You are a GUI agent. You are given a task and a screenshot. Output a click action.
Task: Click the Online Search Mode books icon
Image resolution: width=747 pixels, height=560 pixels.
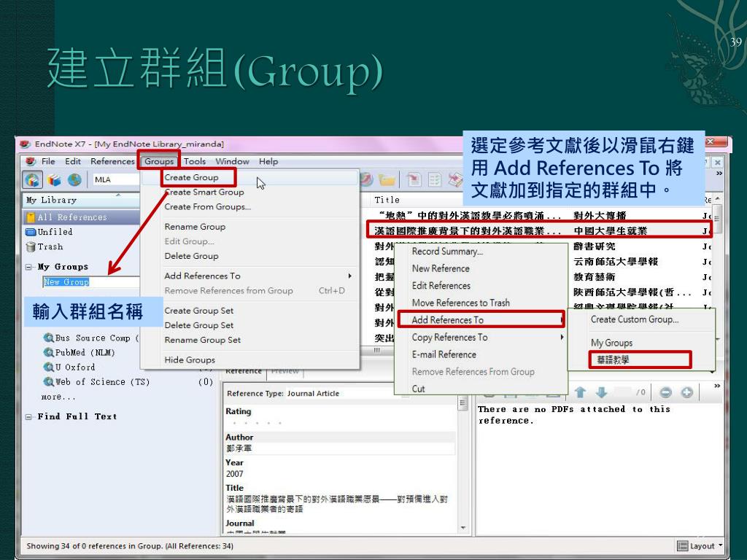54,180
